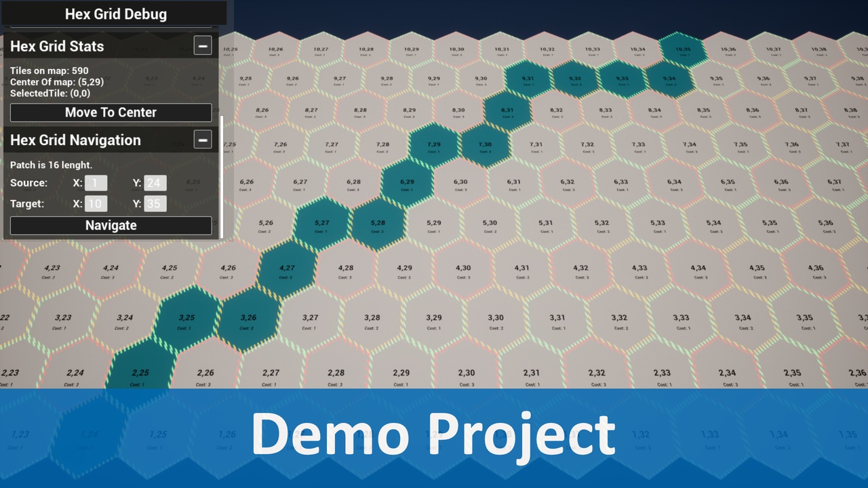Screen dimensions: 868x488
Task: Select hex tile 6,31
Action: pyautogui.click(x=514, y=184)
